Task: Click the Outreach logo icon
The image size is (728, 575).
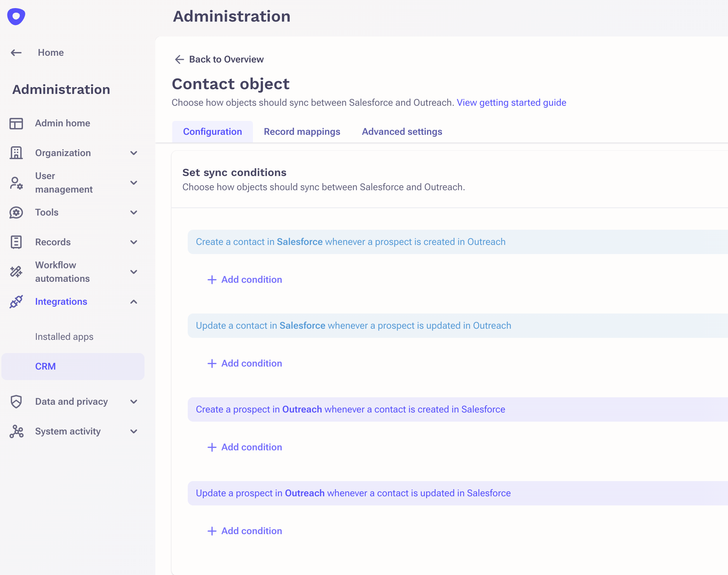Action: [x=16, y=16]
